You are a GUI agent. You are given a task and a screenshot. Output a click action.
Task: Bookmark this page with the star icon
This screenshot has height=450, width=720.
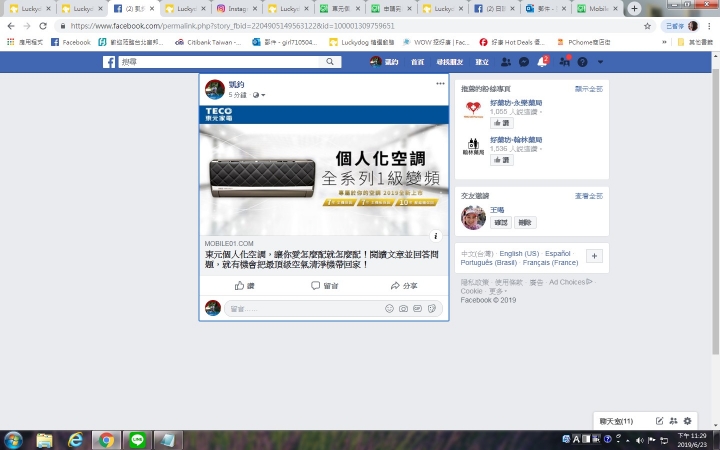[x=647, y=26]
